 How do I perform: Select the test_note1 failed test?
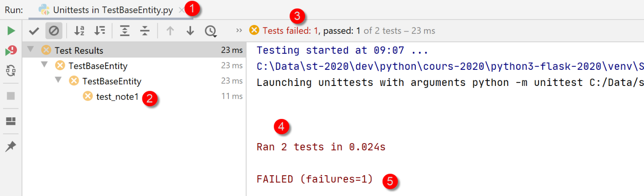coord(117,97)
